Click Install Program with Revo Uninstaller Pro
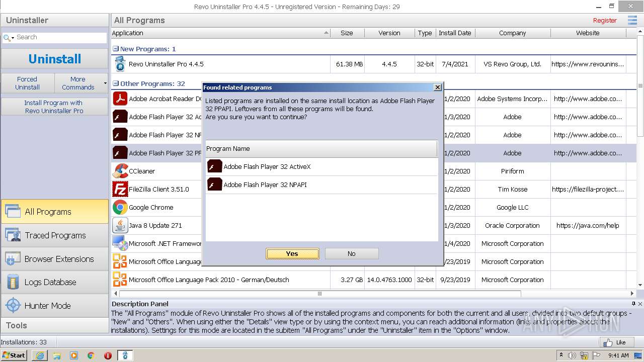 [x=55, y=107]
